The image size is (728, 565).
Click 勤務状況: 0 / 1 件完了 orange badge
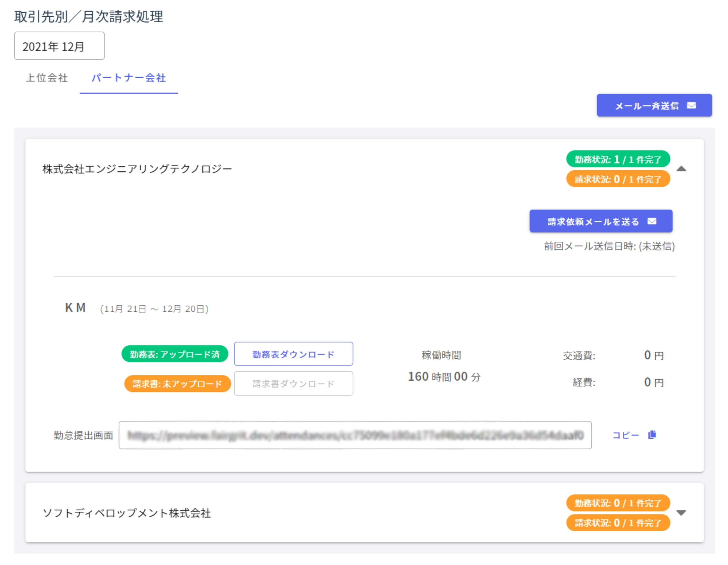click(x=618, y=503)
